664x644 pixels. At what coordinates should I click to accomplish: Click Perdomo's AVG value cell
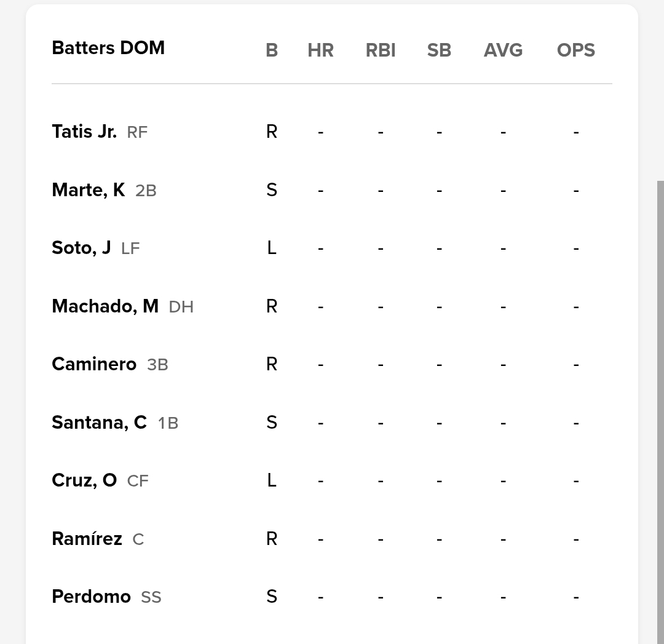click(503, 597)
